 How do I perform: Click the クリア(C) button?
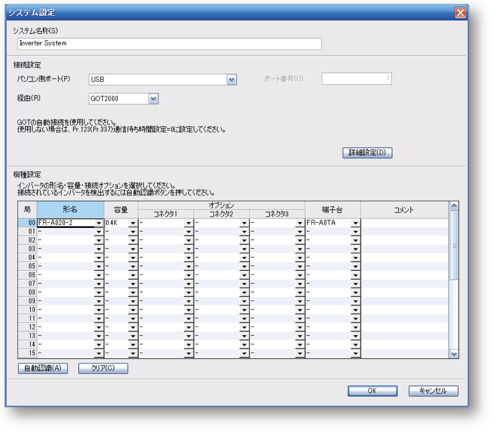pyautogui.click(x=103, y=368)
